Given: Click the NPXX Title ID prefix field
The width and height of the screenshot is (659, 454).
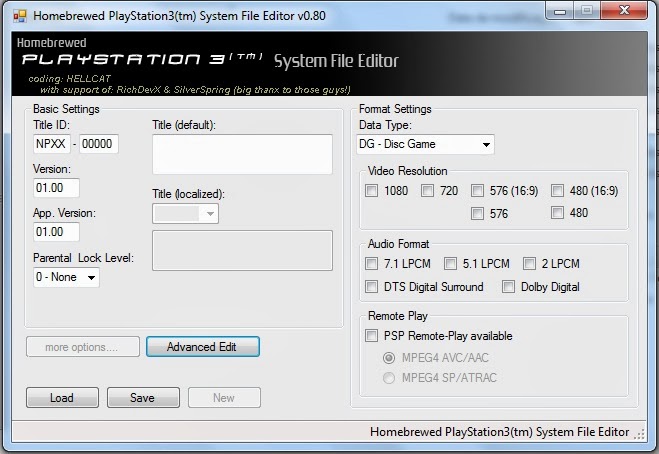Looking at the screenshot, I should (52, 144).
